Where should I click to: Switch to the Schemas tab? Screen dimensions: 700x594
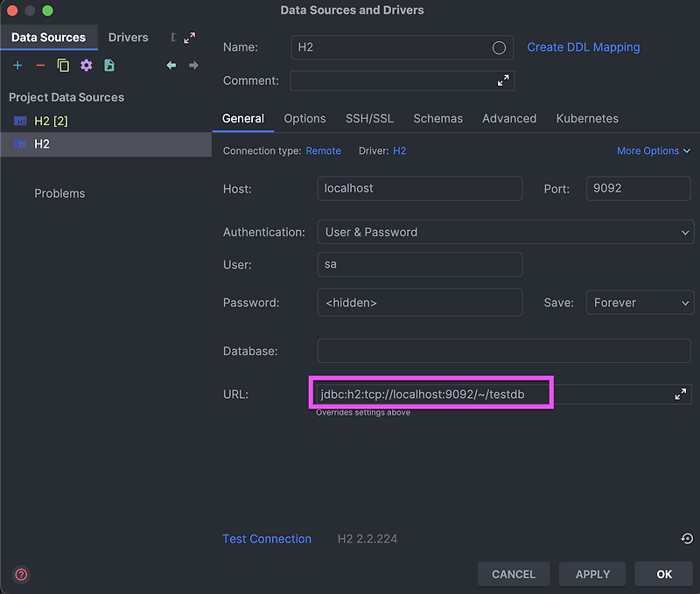(x=438, y=118)
